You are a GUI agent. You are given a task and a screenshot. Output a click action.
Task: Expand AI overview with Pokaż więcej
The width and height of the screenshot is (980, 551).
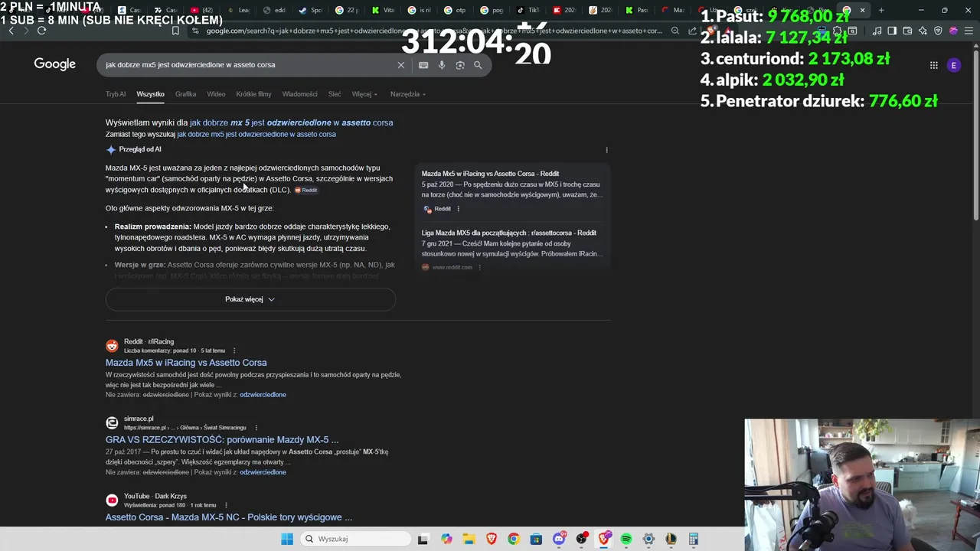pyautogui.click(x=250, y=299)
